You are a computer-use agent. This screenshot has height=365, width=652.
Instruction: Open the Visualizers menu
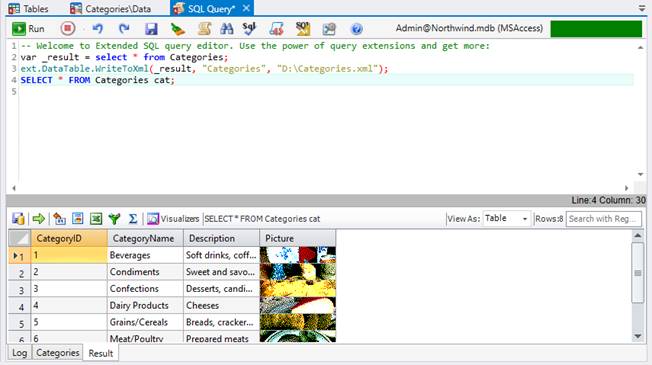click(173, 219)
